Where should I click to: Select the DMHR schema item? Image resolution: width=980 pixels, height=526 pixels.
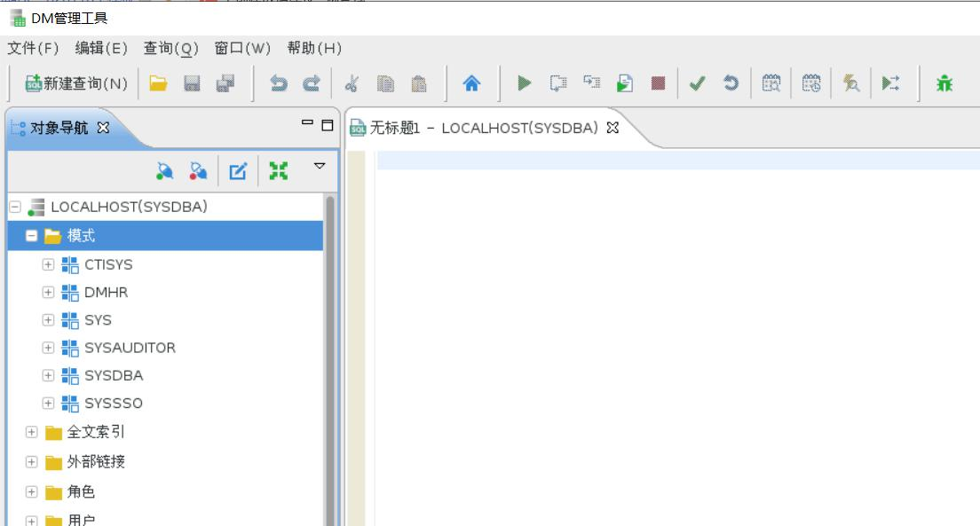point(106,293)
